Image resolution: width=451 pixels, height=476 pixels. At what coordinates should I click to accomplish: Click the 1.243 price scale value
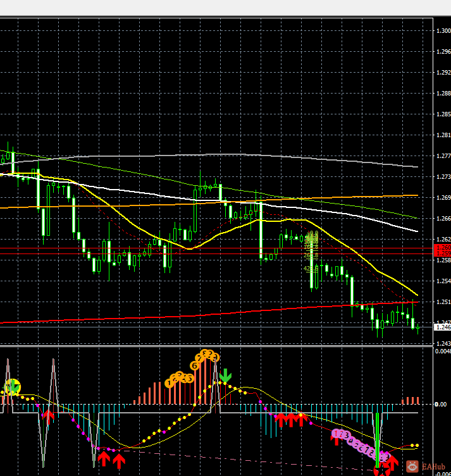click(443, 344)
